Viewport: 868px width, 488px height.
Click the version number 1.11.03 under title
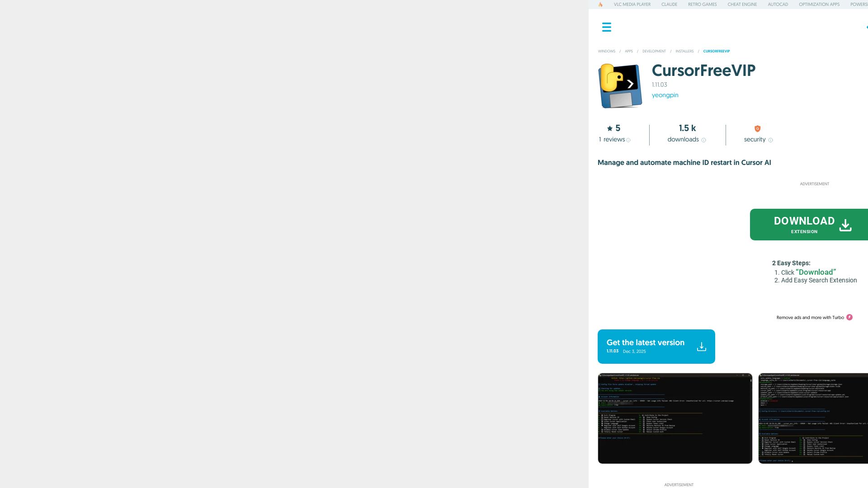(x=659, y=85)
